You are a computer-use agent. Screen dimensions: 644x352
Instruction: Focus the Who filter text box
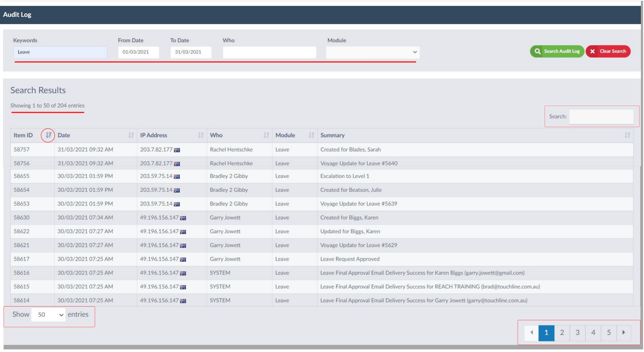click(x=269, y=52)
